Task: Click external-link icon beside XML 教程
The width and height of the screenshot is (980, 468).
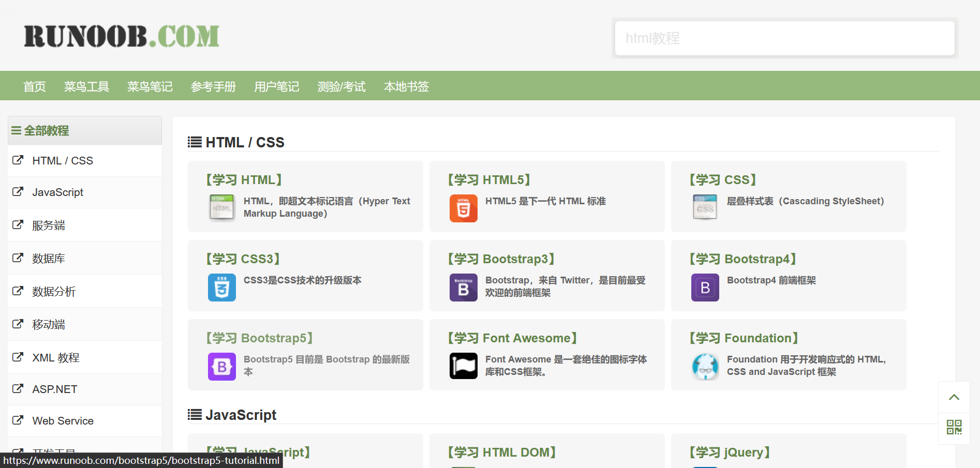Action: tap(18, 357)
